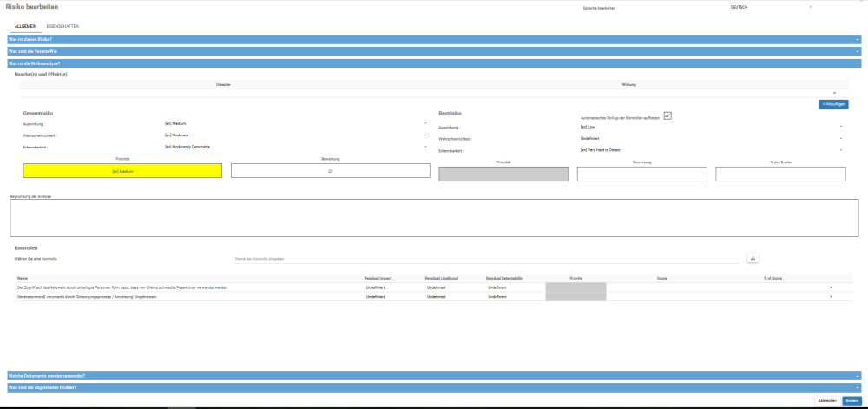Click the Ursache column header

(224, 85)
